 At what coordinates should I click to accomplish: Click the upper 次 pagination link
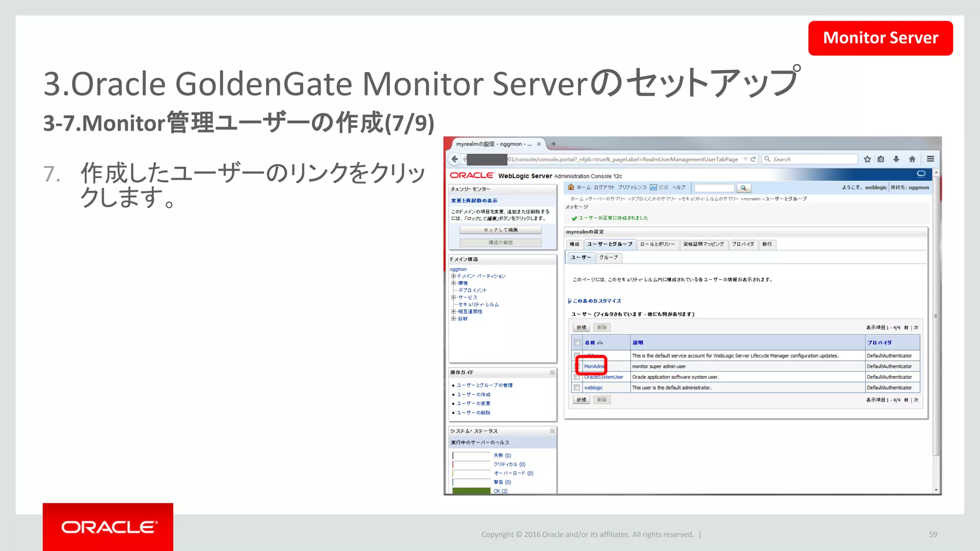pos(916,328)
